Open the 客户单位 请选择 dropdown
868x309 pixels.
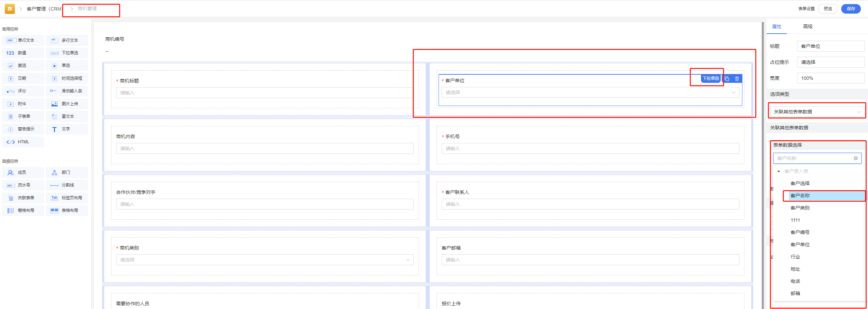(590, 92)
